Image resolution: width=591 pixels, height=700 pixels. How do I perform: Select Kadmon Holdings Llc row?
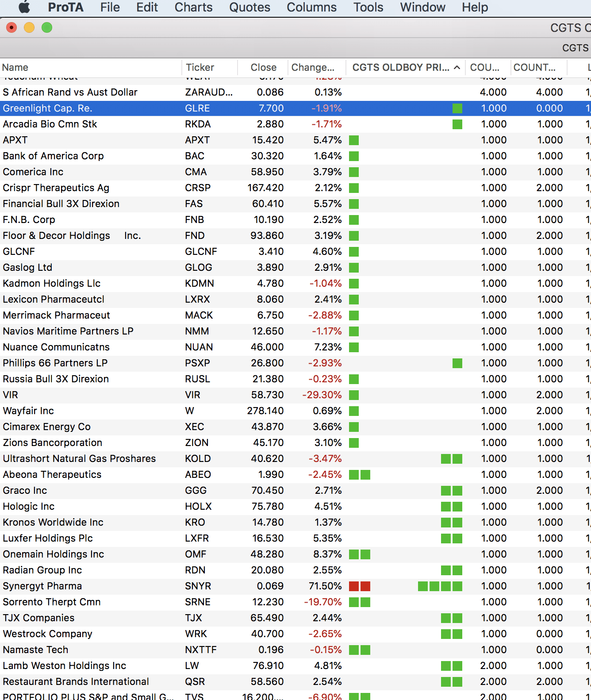[x=295, y=284]
